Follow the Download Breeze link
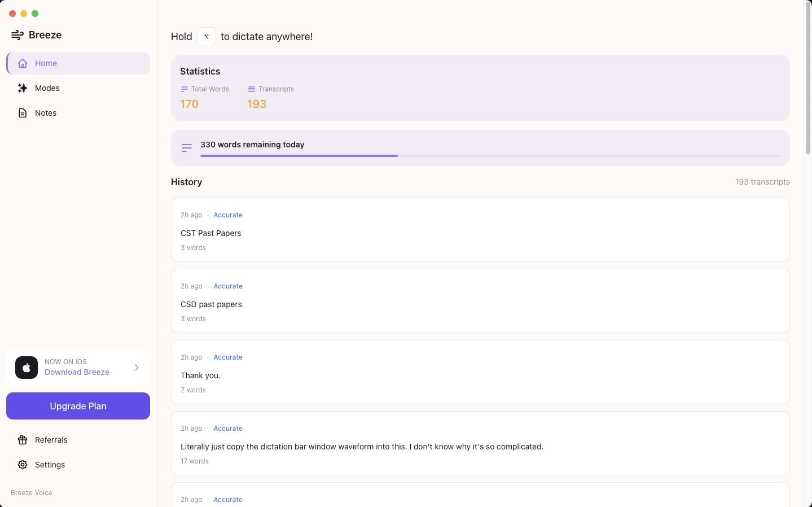 pos(77,372)
